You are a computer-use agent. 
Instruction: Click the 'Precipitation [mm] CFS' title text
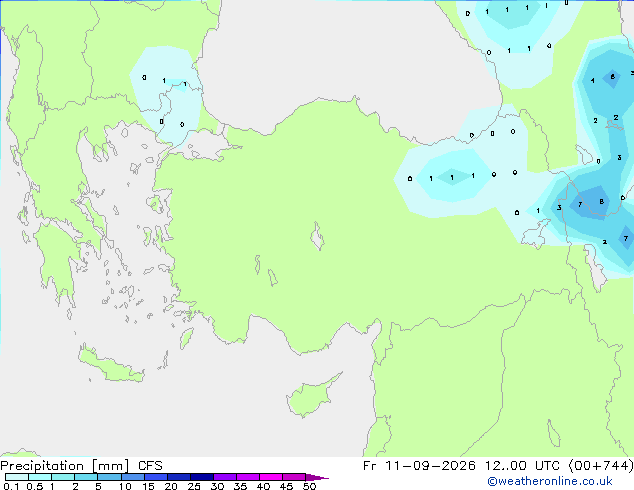pos(81,466)
